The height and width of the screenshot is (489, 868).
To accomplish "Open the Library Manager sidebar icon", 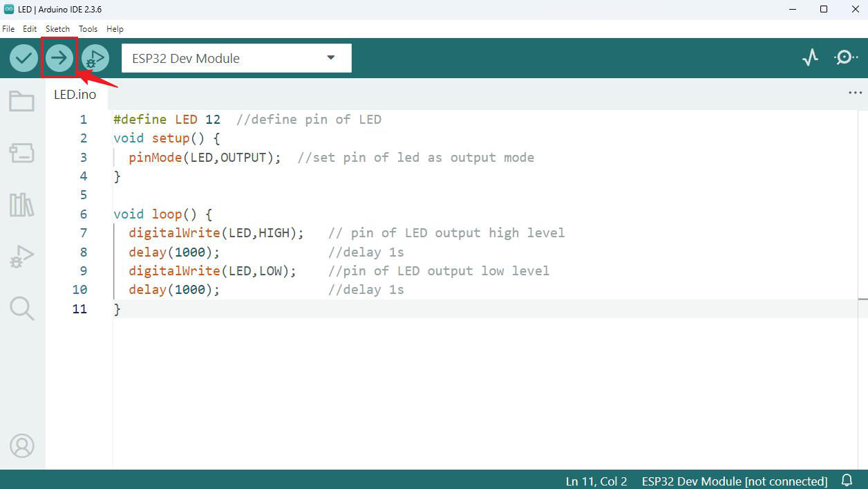I will [x=21, y=205].
